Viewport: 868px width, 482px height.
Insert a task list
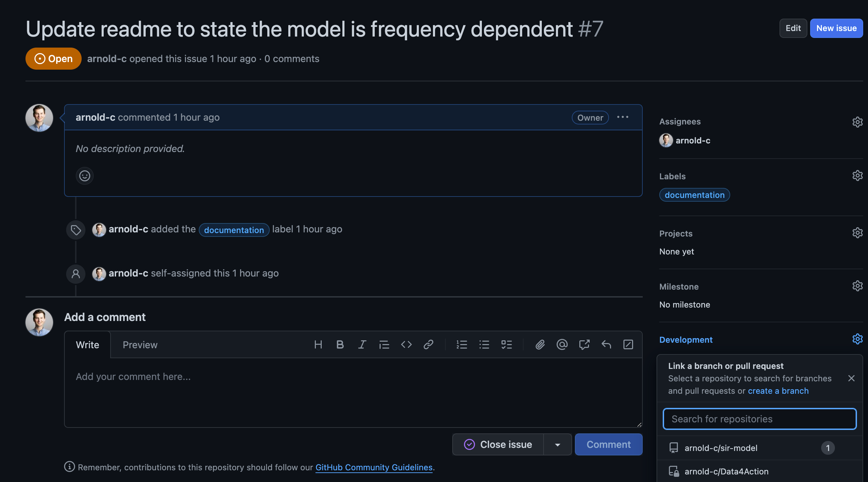point(506,344)
